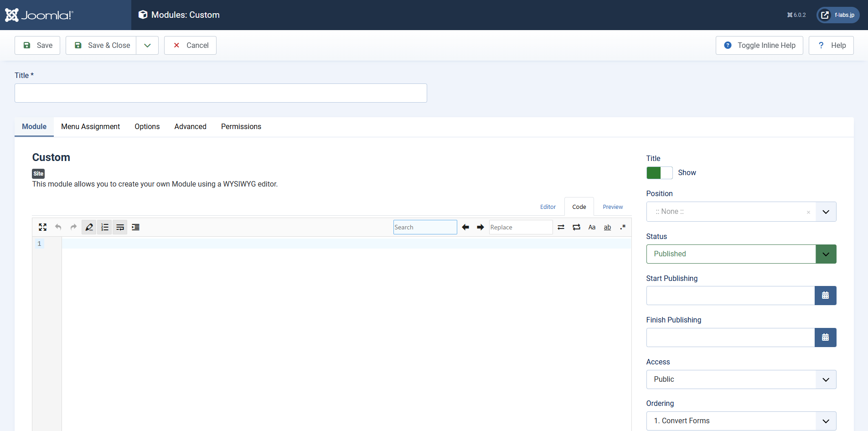Toggle the Show Title switch

pos(659,173)
